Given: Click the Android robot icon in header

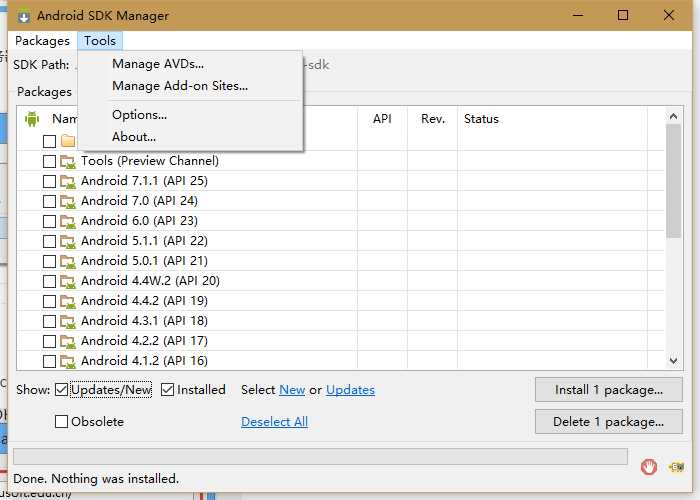Looking at the screenshot, I should 32,119.
